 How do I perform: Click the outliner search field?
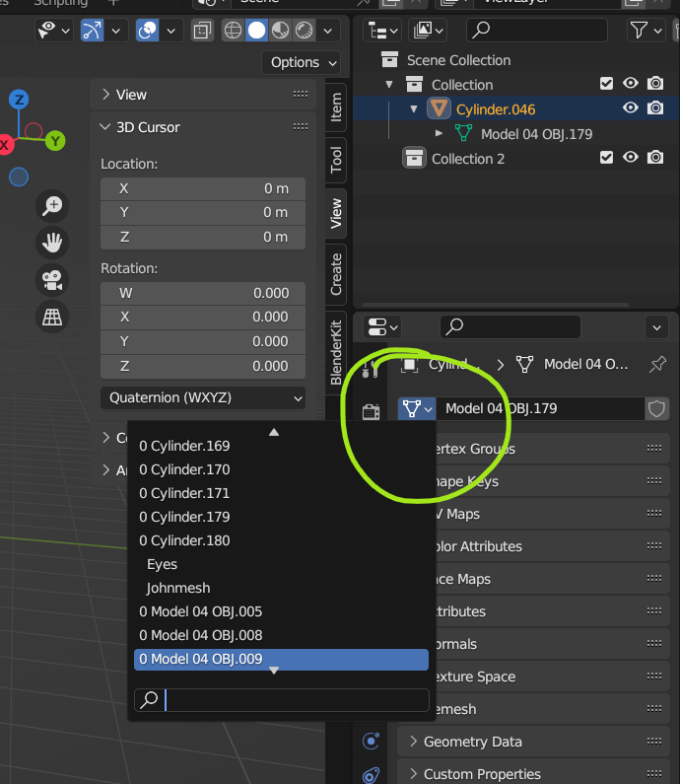(x=537, y=31)
